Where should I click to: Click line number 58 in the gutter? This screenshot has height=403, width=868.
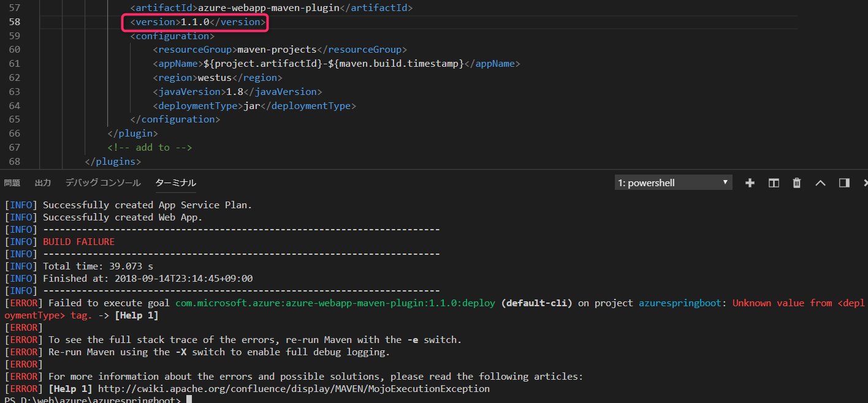click(x=15, y=22)
